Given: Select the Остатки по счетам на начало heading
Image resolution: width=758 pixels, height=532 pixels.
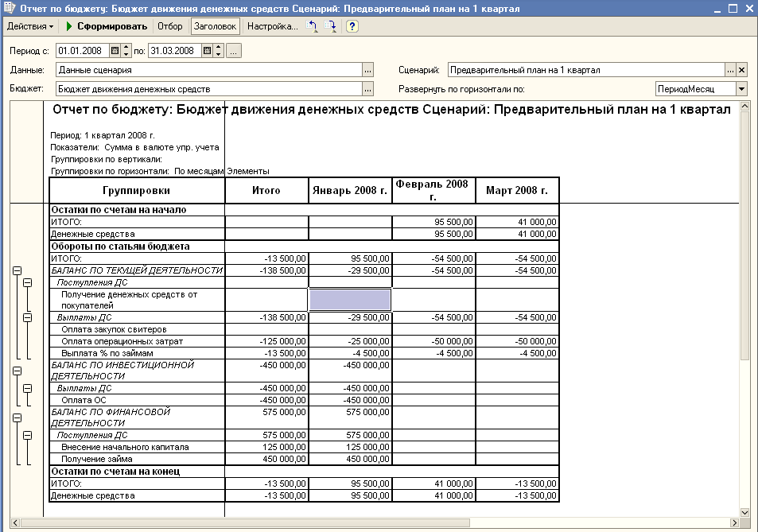Looking at the screenshot, I should pos(119,210).
